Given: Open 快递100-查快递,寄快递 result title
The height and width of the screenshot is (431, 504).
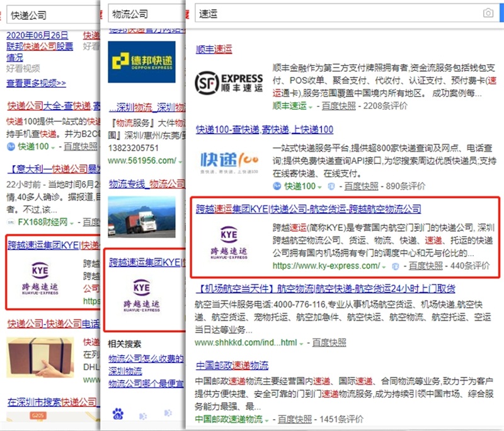Looking at the screenshot, I should (264, 130).
